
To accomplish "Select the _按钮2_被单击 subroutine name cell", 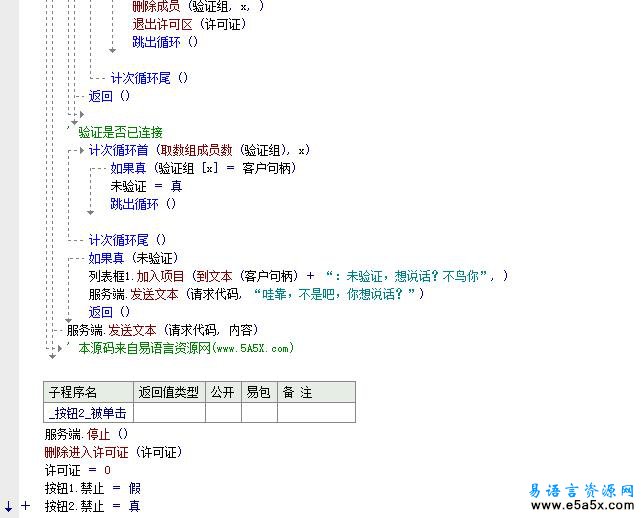I will click(x=89, y=413).
